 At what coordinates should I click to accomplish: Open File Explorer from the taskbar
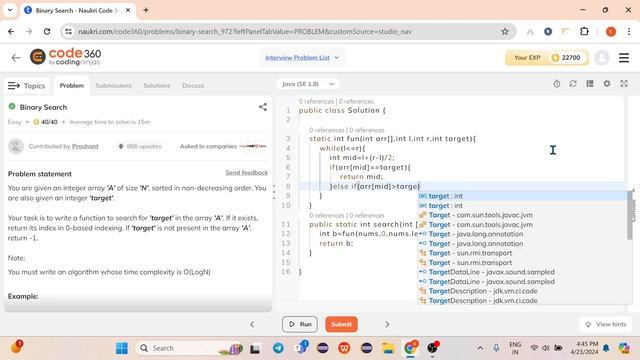[x=388, y=348]
